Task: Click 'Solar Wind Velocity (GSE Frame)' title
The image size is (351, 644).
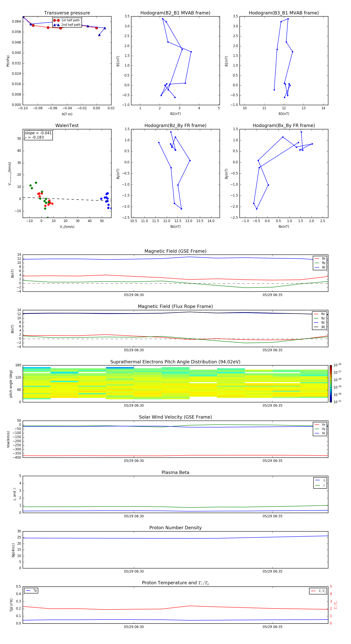Action: (175, 417)
